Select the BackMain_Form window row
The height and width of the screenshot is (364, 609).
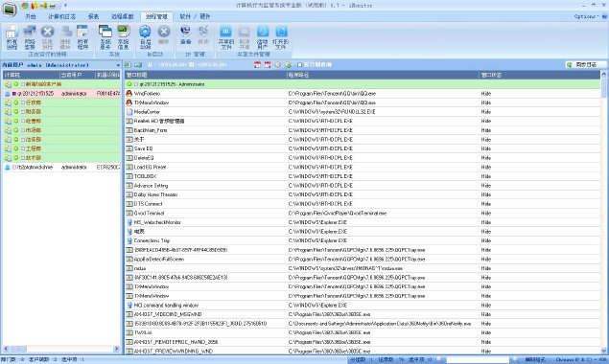363,130
